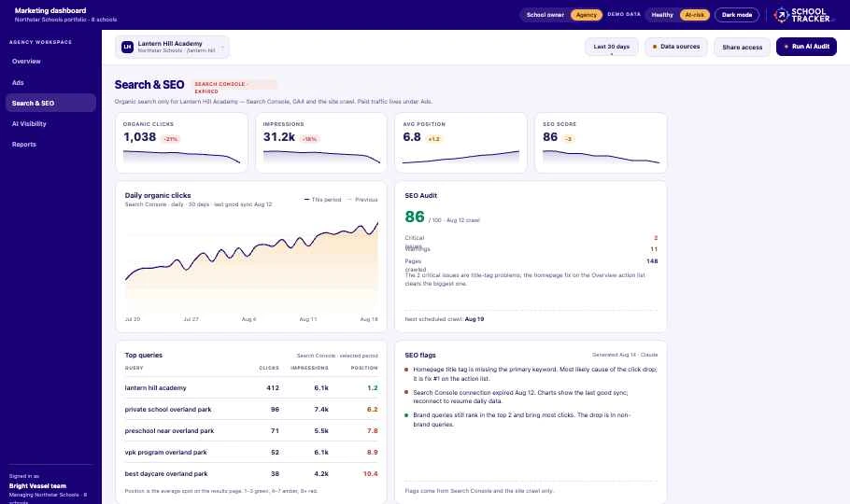Image resolution: width=850 pixels, height=504 pixels.
Task: Run AI Audit
Action: pos(806,48)
